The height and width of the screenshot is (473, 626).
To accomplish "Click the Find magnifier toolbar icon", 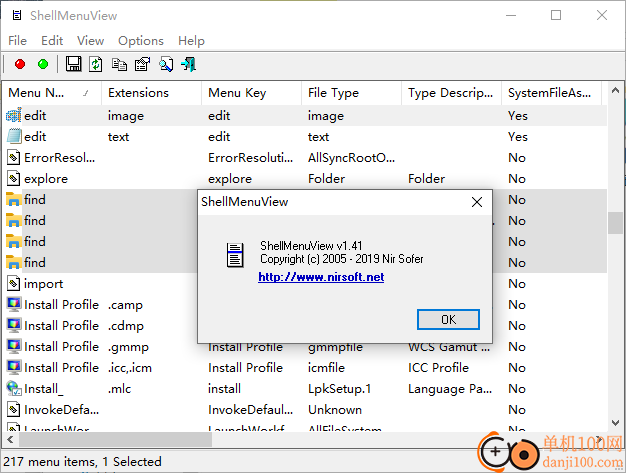I will (166, 64).
